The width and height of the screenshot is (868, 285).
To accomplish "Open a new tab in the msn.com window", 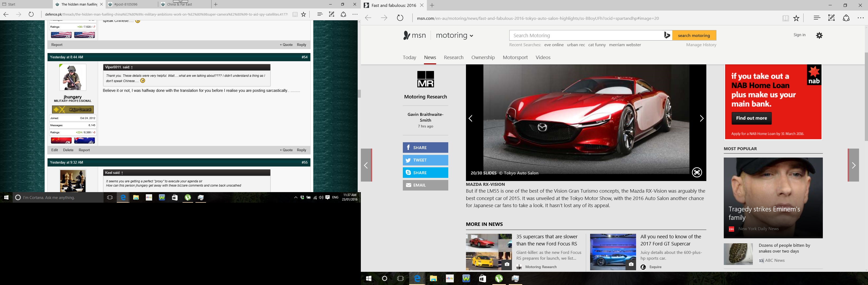I will coord(432,5).
